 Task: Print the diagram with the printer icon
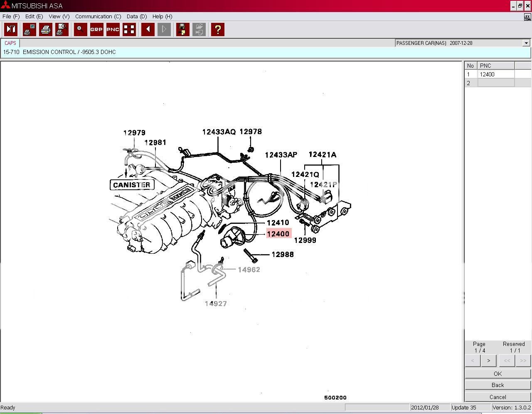click(x=46, y=29)
